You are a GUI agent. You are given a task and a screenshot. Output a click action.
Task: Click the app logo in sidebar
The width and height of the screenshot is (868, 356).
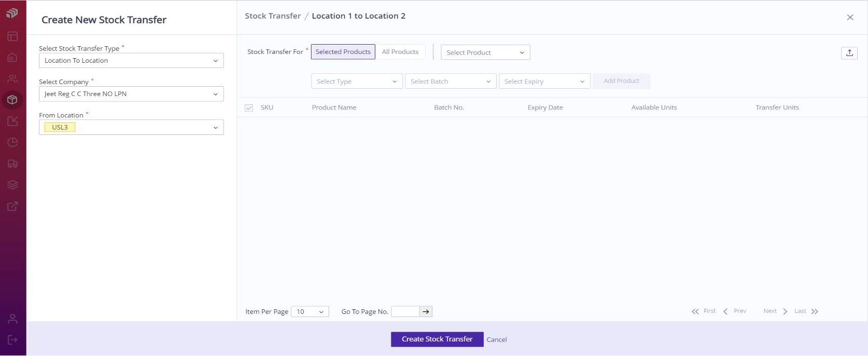12,12
